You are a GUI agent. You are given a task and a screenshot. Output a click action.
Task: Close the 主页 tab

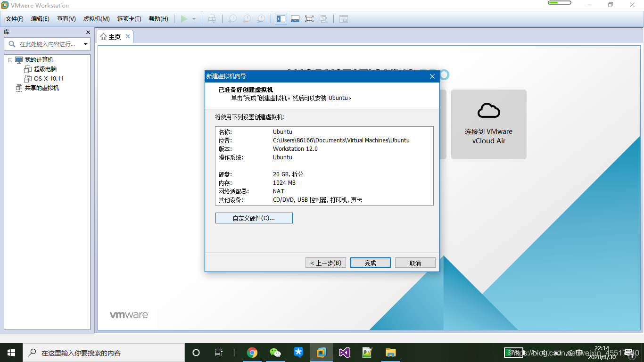[x=127, y=37]
